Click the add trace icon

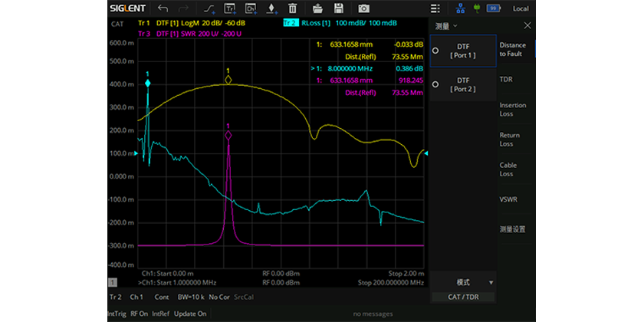click(x=229, y=8)
